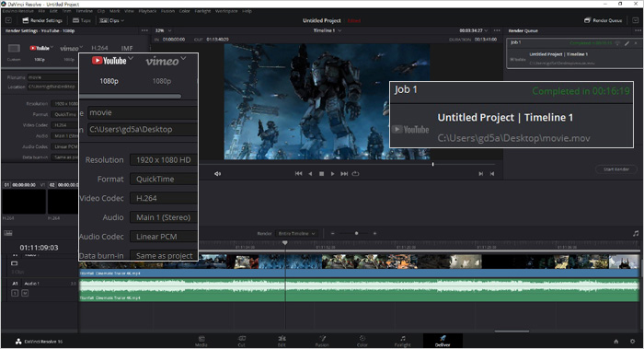Toggle the video track enable icon
Viewport: 644px width, 349px height.
click(15, 263)
